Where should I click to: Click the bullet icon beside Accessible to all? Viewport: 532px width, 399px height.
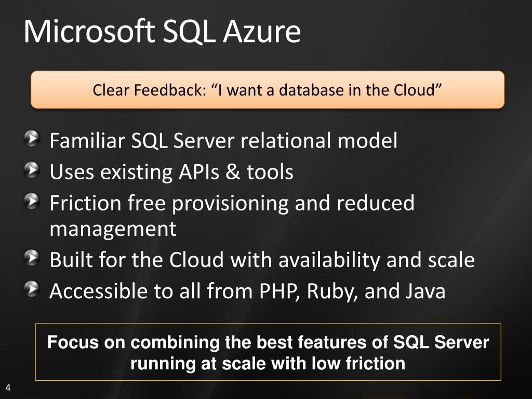(x=32, y=289)
